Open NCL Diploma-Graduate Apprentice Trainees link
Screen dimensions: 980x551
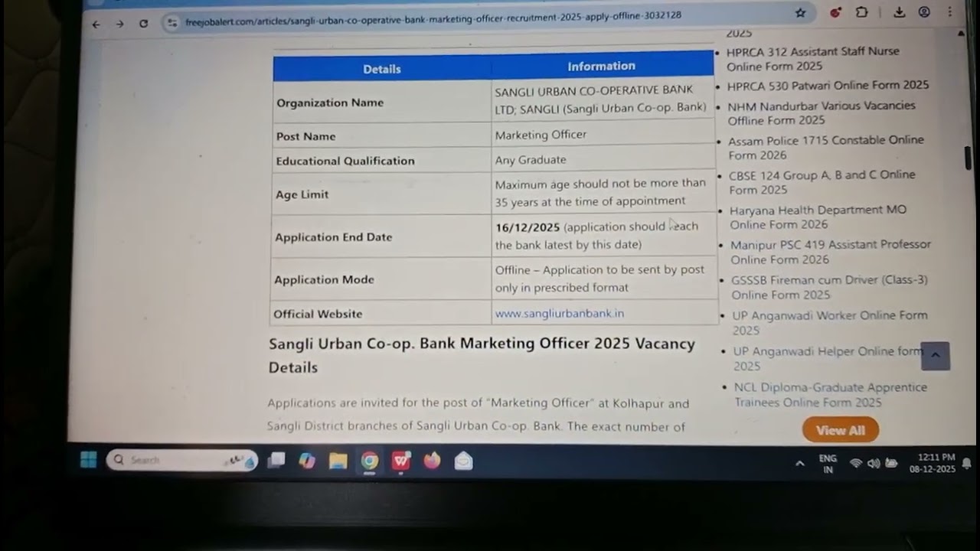[831, 394]
